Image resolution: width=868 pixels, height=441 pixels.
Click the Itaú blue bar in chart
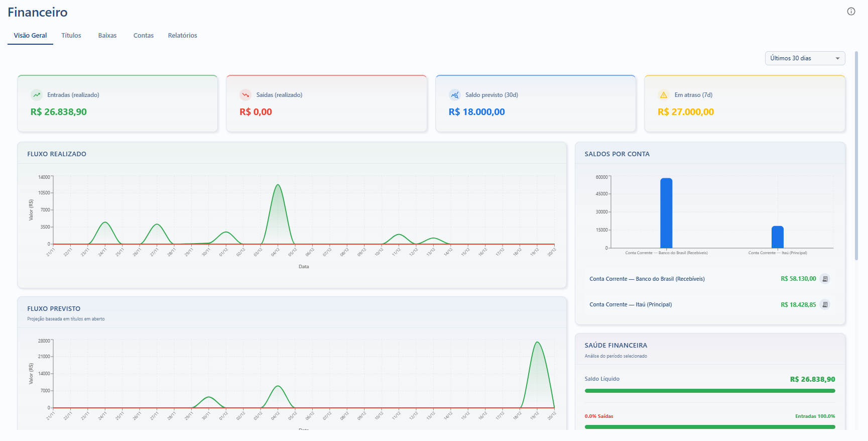[777, 237]
